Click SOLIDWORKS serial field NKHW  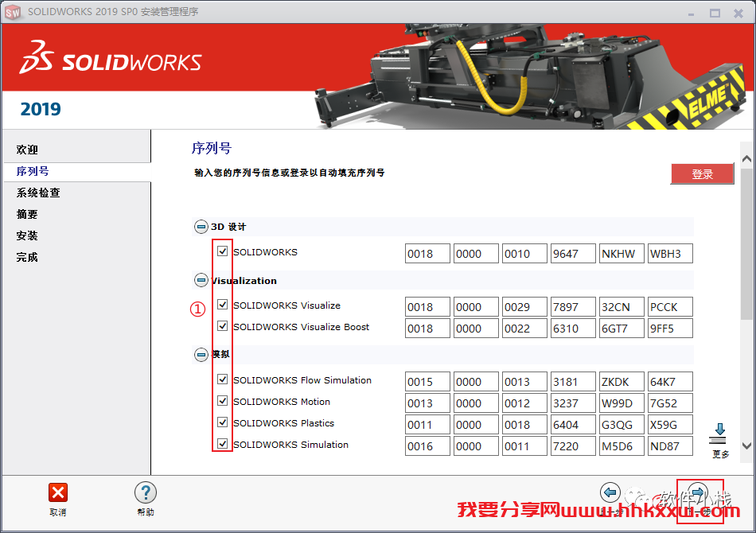(x=622, y=254)
